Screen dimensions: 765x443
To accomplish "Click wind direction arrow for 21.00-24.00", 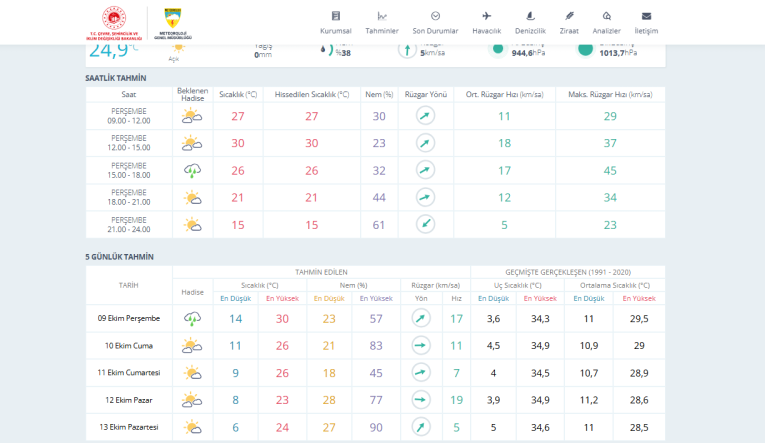I will [425, 224].
